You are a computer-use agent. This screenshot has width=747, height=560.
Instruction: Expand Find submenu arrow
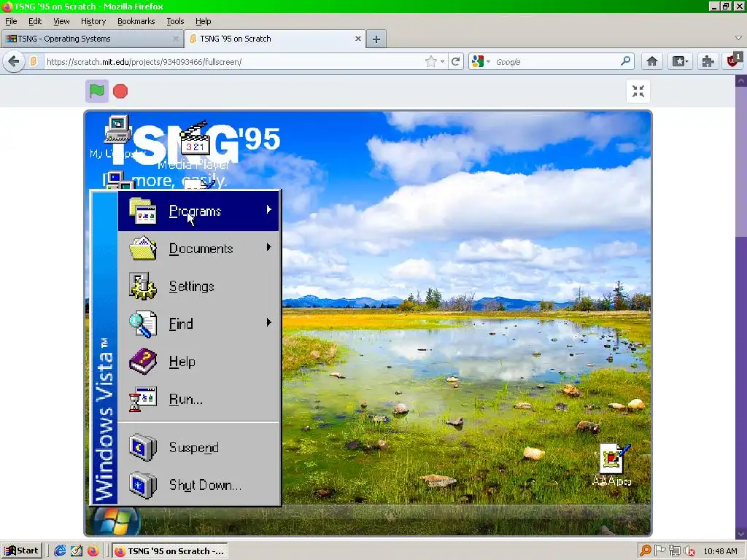(269, 322)
